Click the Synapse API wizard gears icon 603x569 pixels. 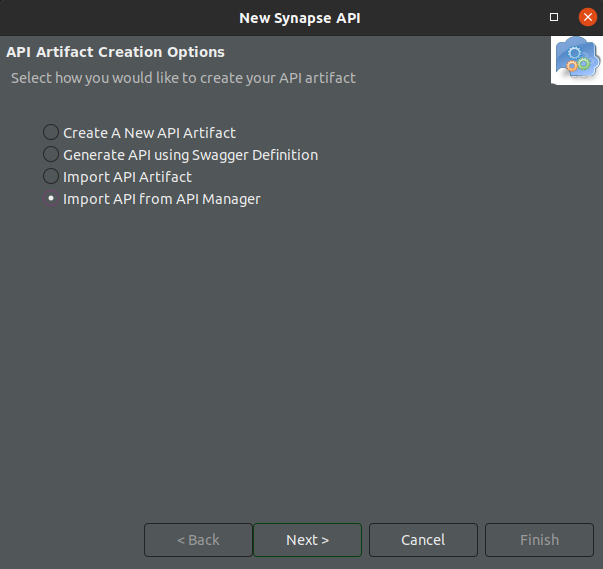(x=577, y=60)
